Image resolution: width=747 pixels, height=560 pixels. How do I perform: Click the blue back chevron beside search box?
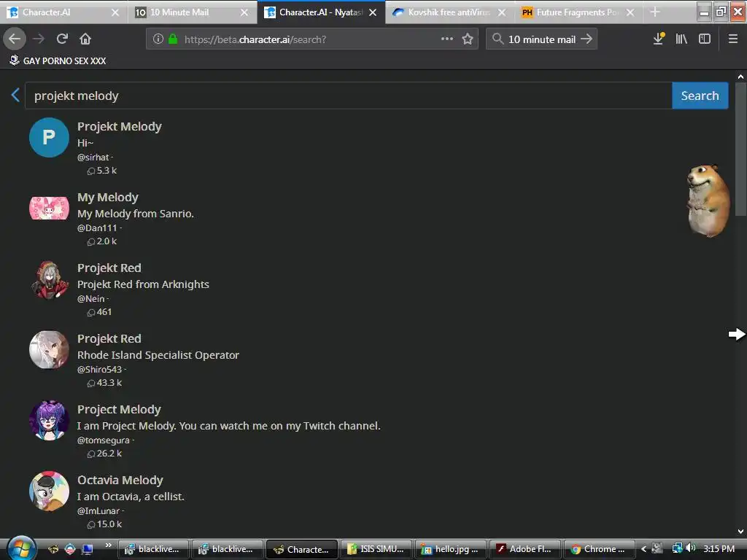(x=15, y=95)
